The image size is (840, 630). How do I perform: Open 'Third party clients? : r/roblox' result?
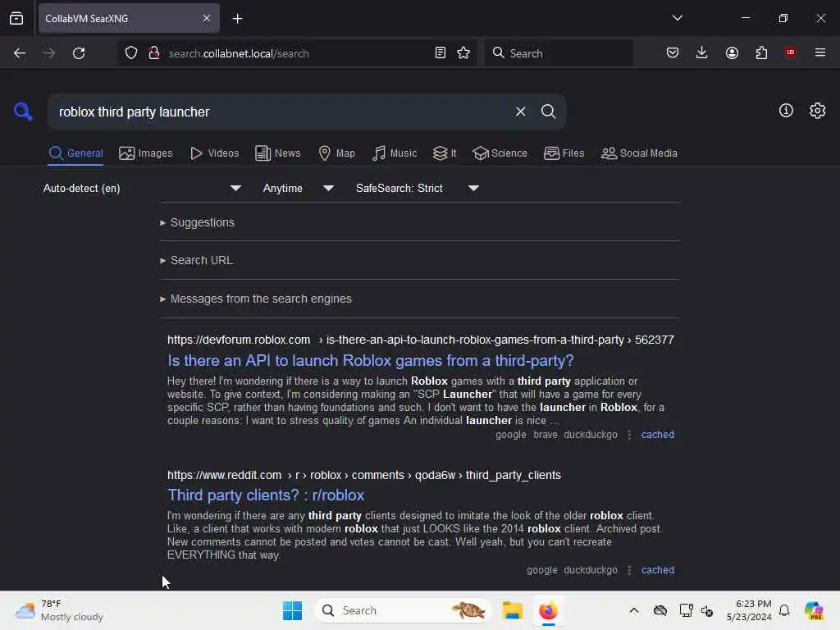(266, 495)
